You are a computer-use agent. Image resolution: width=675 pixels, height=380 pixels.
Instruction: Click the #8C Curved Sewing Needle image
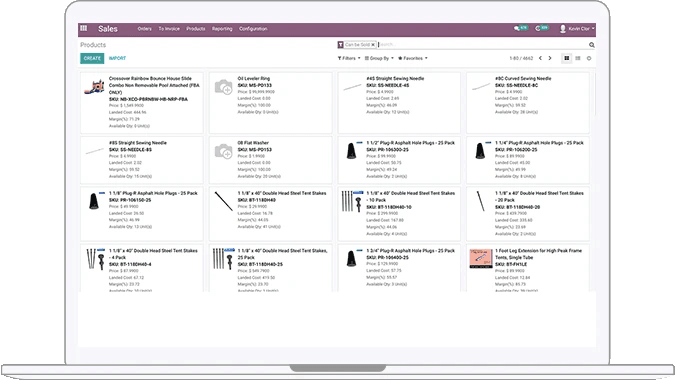point(481,87)
